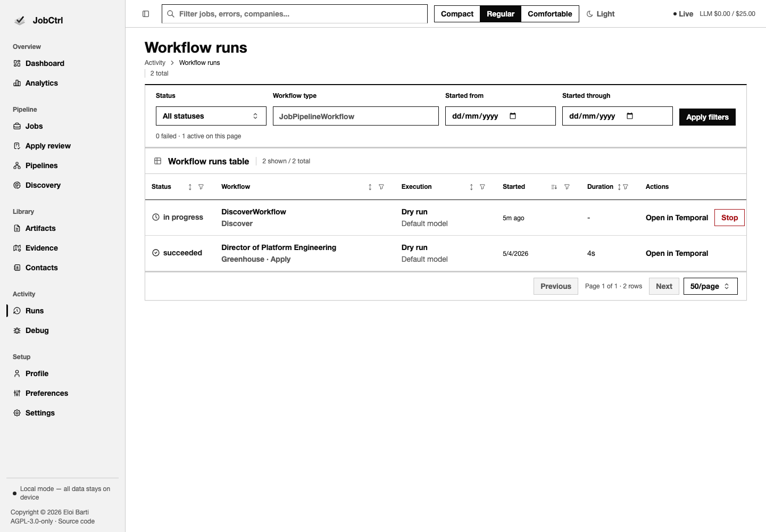Click the search magnifier icon
Image resolution: width=766 pixels, height=532 pixels.
[x=171, y=14]
